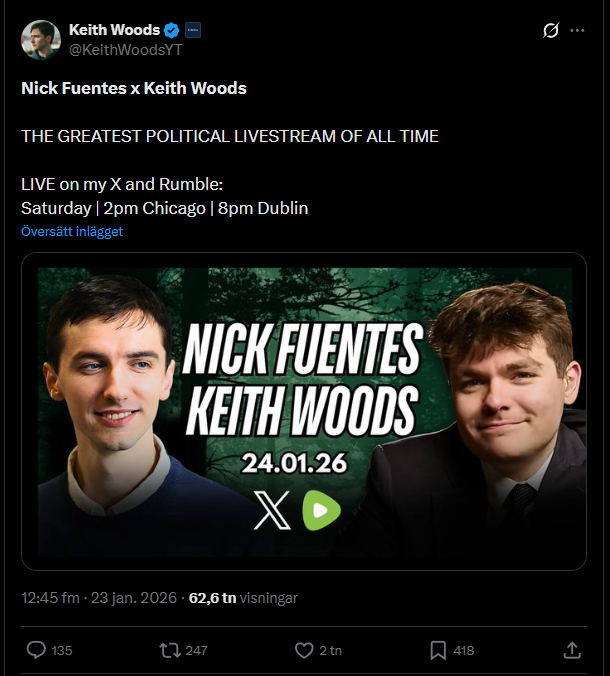Click the 12:45 fm · 23 jan. 2026 timestamp

(99, 598)
